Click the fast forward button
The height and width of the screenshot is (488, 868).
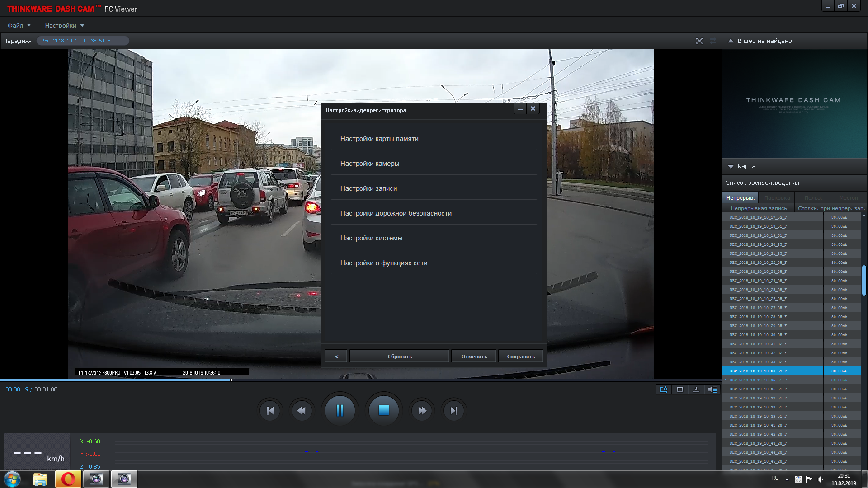pos(422,410)
